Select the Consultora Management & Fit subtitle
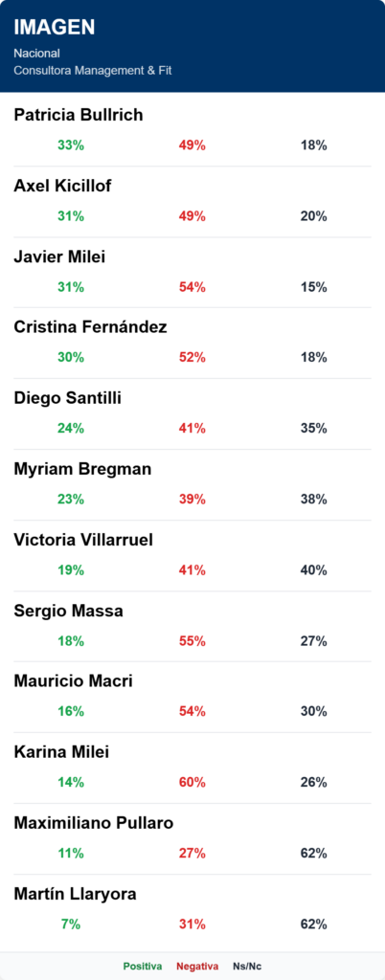Image resolution: width=385 pixels, height=980 pixels. [93, 71]
